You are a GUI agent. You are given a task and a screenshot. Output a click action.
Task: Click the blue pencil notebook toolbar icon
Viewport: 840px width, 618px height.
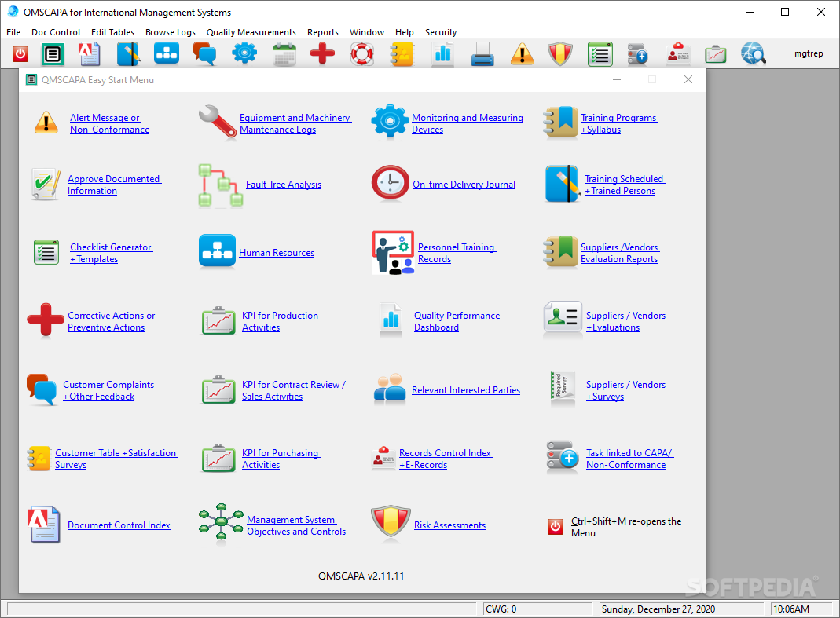[x=129, y=53]
